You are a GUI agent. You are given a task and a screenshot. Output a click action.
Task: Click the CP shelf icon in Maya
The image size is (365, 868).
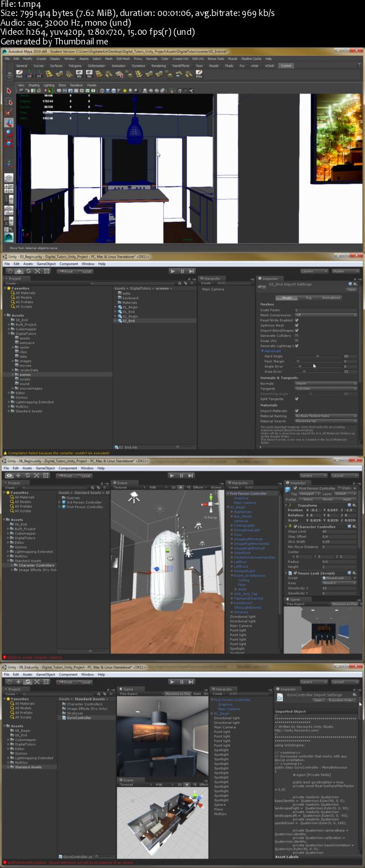pyautogui.click(x=29, y=73)
